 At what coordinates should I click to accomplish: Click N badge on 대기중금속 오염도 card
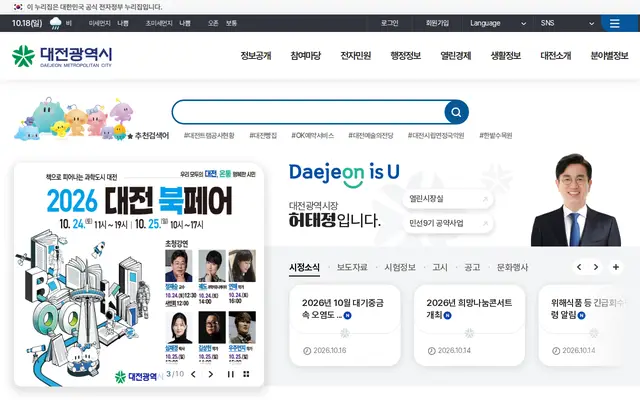tap(347, 316)
